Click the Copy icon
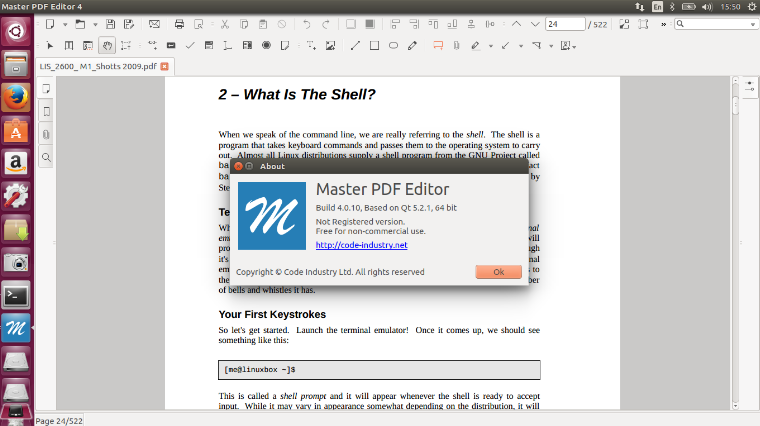Screen dimensions: 760x426 click(x=244, y=24)
